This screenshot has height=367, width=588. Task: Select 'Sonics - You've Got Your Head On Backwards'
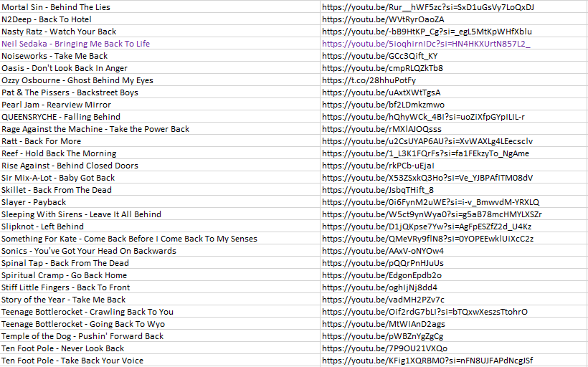pos(160,250)
